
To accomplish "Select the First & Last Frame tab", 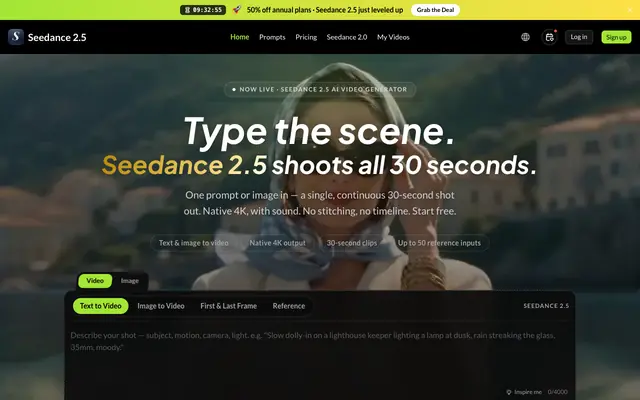I will coord(229,306).
